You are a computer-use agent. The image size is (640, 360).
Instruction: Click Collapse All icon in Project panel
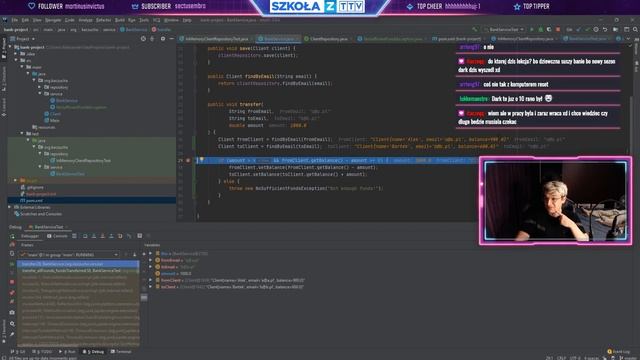pyautogui.click(x=152, y=39)
